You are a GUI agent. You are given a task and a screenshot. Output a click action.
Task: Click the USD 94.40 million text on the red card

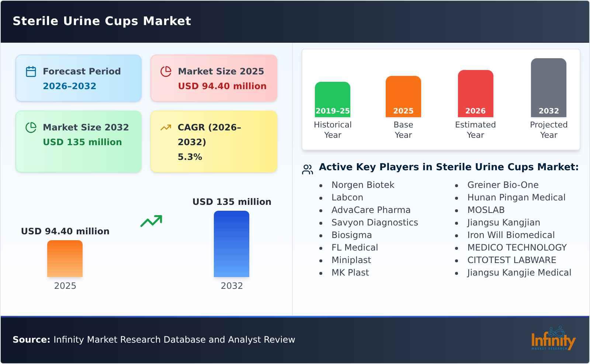coord(222,86)
